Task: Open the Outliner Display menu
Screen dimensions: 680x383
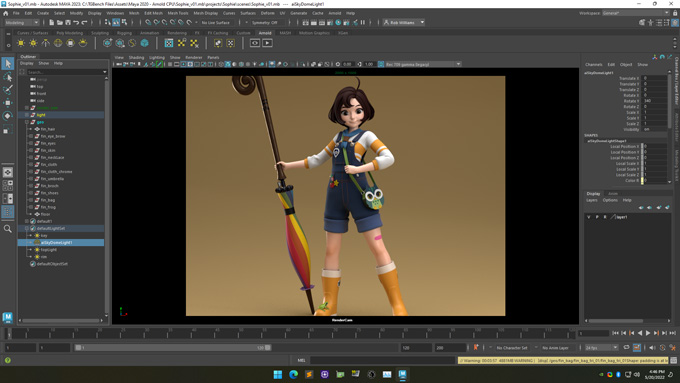Action: 26,63
